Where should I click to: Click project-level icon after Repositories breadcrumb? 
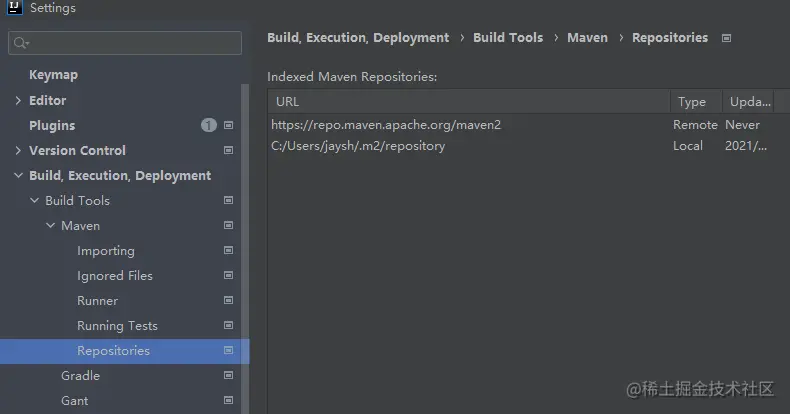click(726, 38)
